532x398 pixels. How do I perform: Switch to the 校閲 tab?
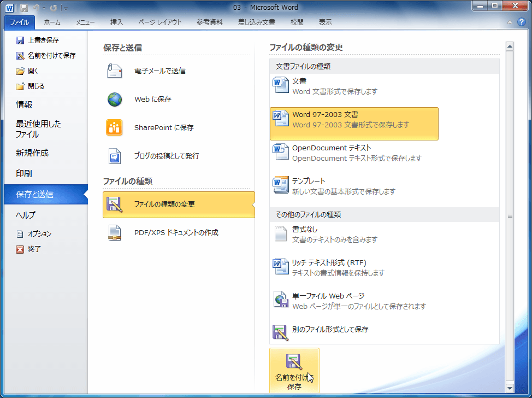pyautogui.click(x=297, y=22)
